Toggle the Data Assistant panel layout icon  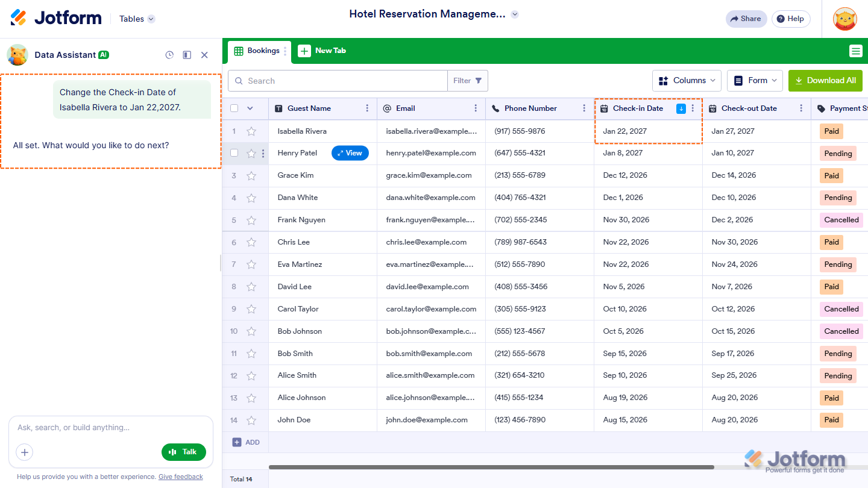click(187, 55)
